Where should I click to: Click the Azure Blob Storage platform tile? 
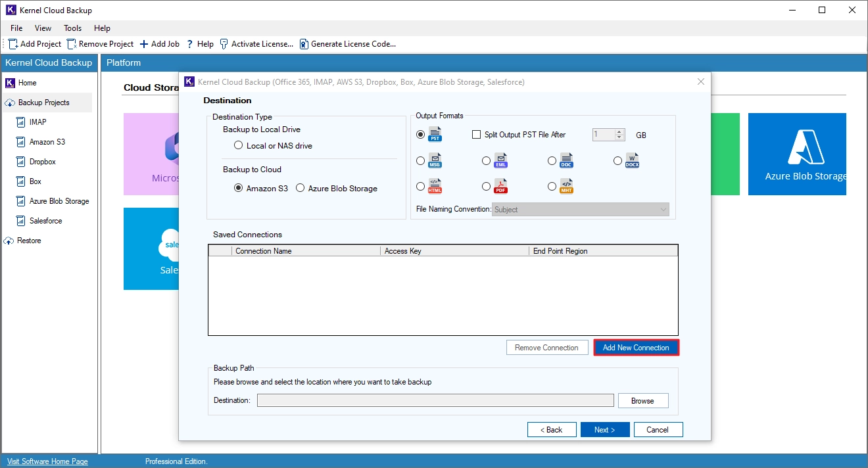pyautogui.click(x=797, y=154)
